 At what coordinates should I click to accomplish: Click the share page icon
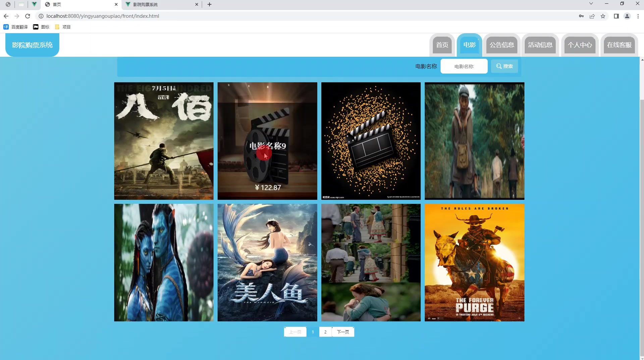[592, 16]
